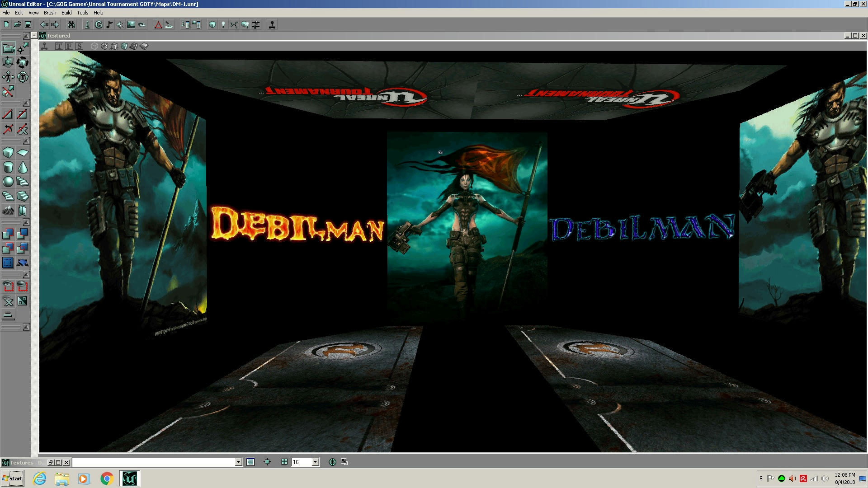Open the Texture browser (picture icon)

pos(131,24)
